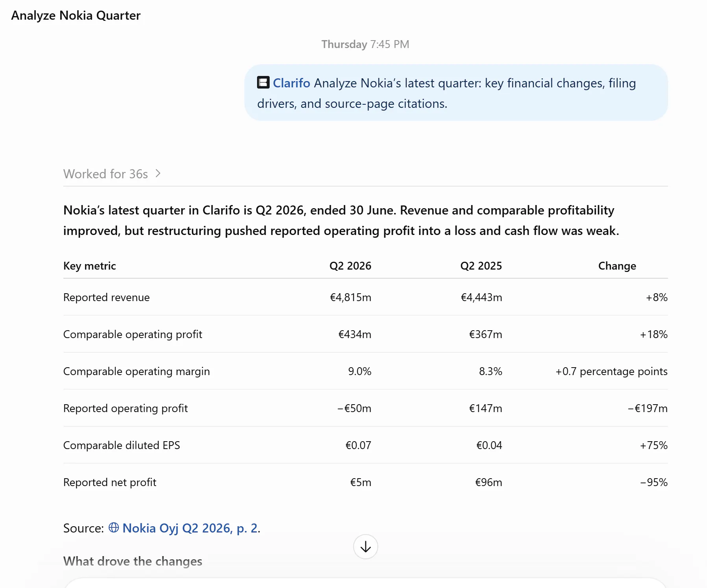Screen dimensions: 707x588
Task: Click the +18% change value
Action: pyautogui.click(x=653, y=334)
